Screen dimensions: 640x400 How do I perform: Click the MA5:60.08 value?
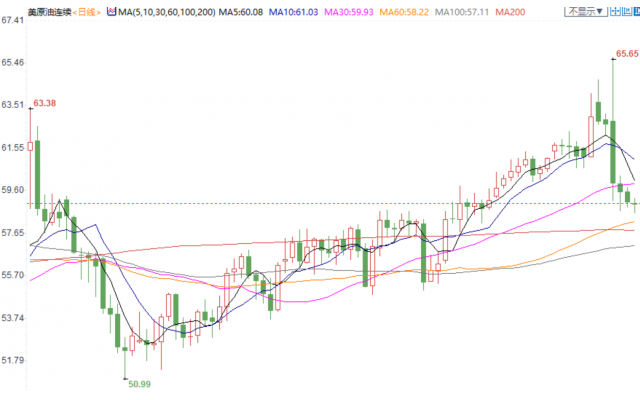coord(240,12)
